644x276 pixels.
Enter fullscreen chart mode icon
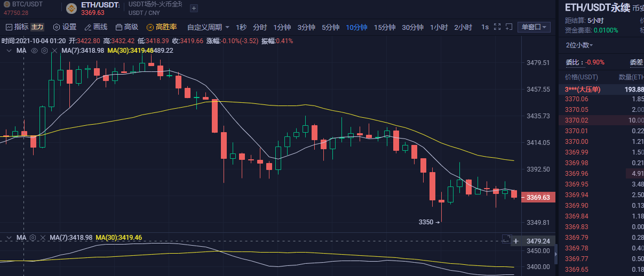tap(497, 27)
